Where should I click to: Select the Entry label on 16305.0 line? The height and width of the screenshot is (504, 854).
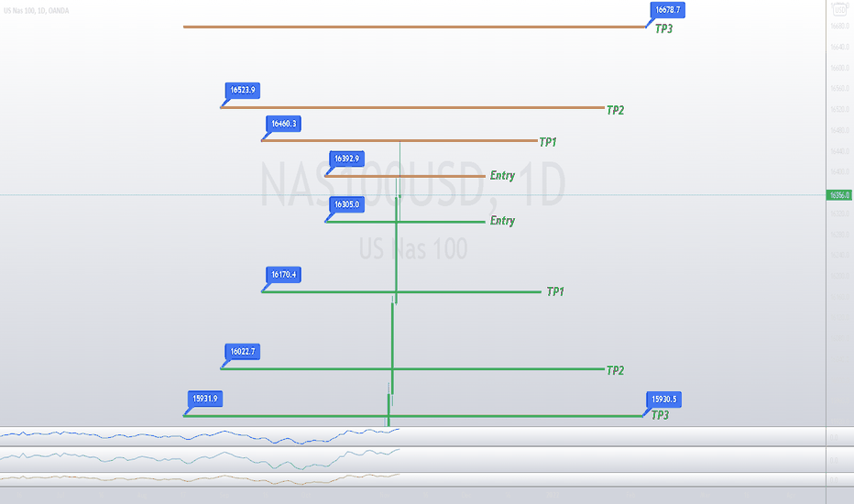coord(502,221)
